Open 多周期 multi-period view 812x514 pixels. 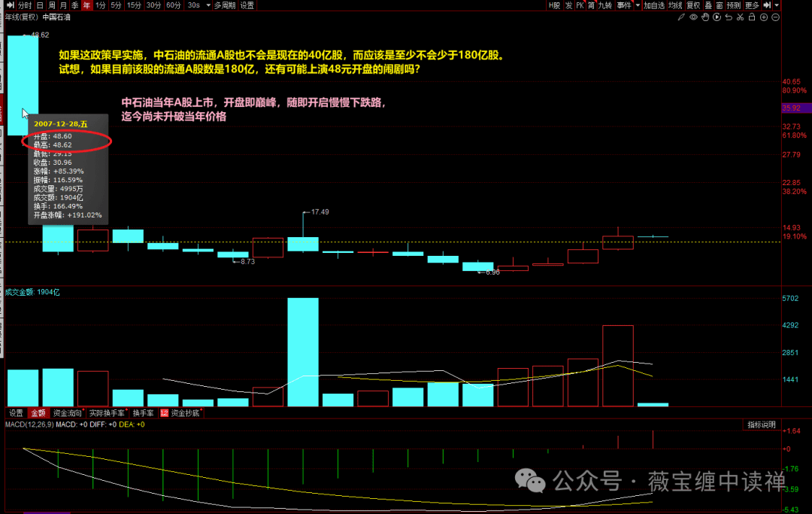tap(225, 5)
